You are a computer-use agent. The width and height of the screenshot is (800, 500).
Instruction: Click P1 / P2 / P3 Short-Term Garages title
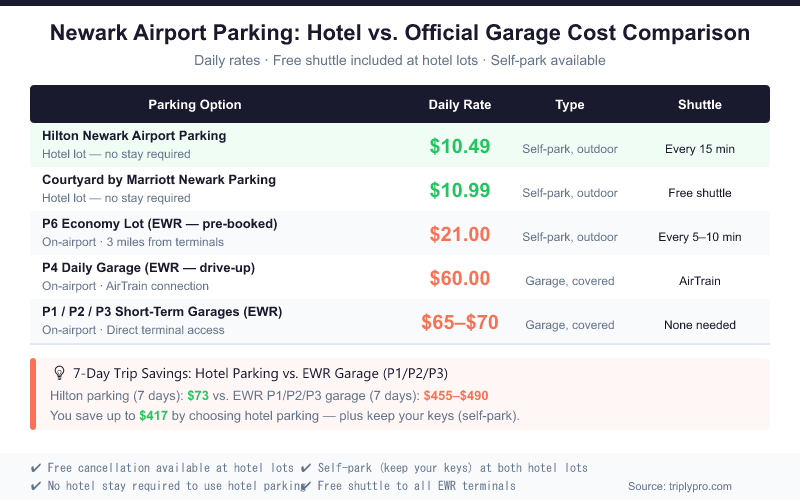click(x=162, y=311)
